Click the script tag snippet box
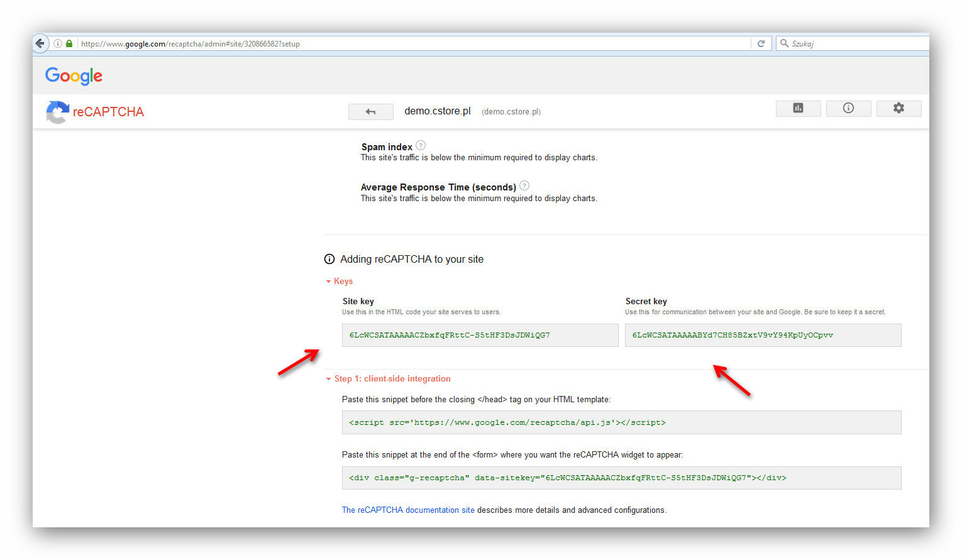The image size is (962, 560). pos(621,422)
